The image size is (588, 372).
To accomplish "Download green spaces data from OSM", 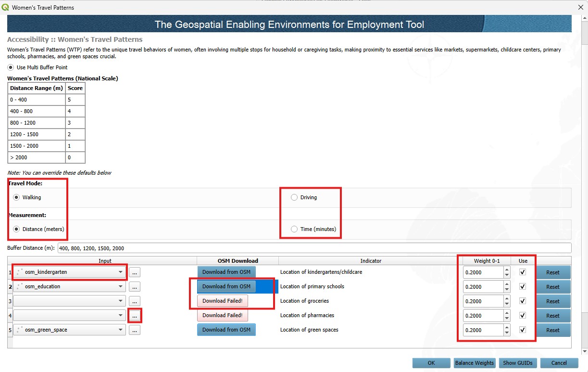I will [x=226, y=330].
